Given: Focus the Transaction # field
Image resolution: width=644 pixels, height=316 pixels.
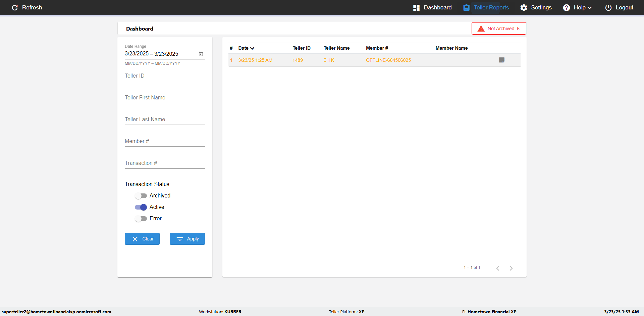Looking at the screenshot, I should click(165, 163).
